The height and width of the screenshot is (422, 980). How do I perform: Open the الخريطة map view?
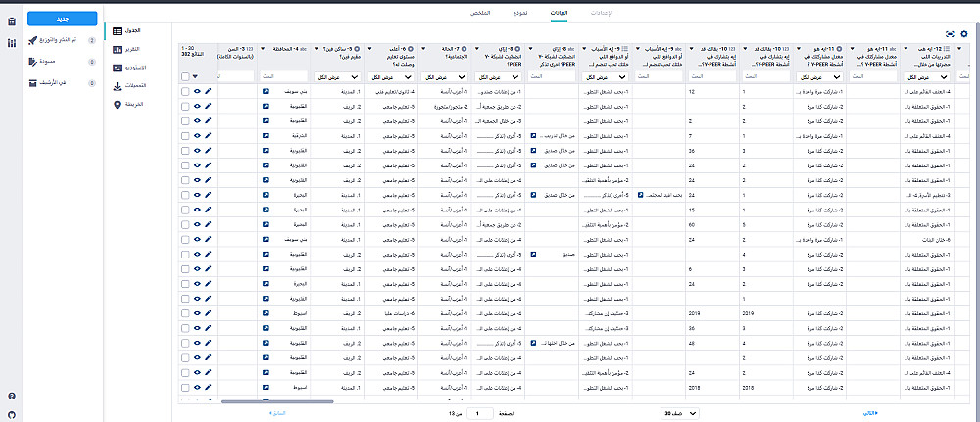(130, 104)
